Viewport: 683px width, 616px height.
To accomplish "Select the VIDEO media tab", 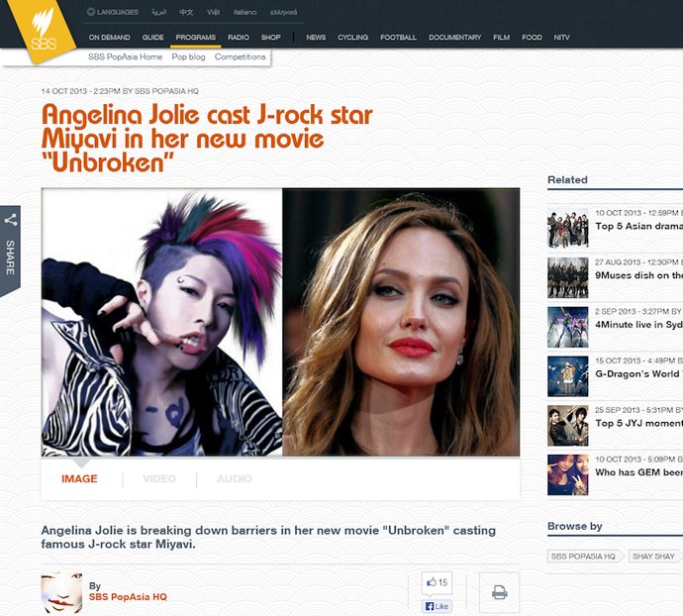I will (159, 478).
